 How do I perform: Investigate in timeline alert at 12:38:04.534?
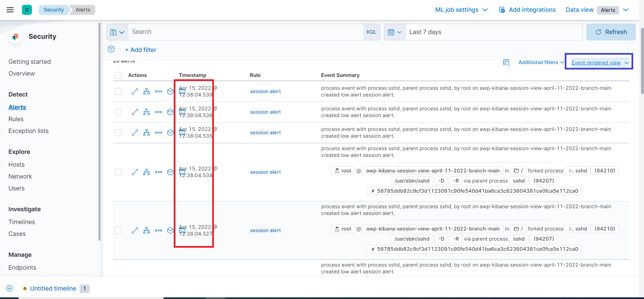(x=170, y=172)
